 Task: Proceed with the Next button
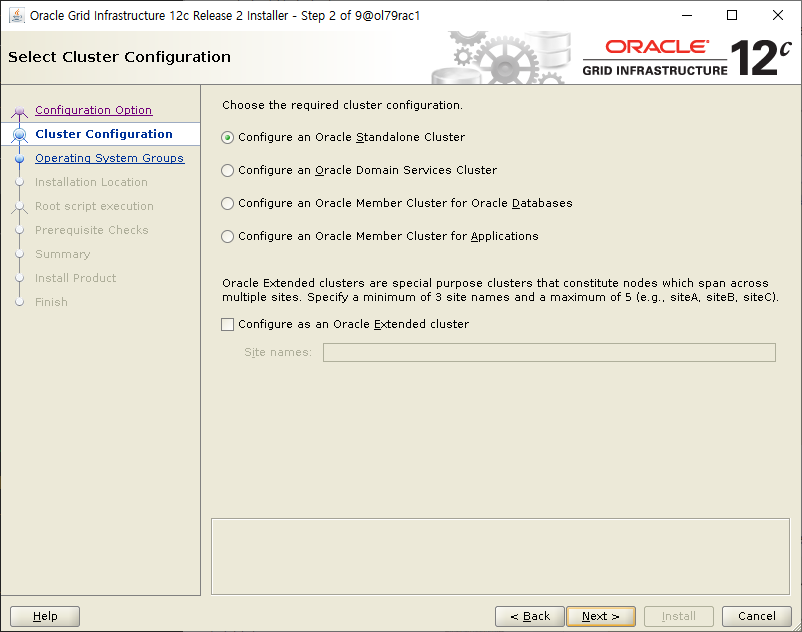[x=601, y=616]
